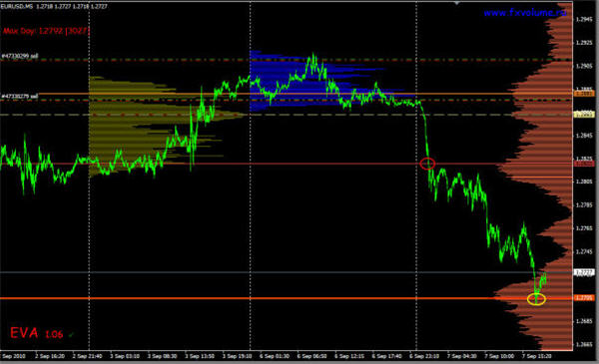Screen dimensions: 599x364
Task: Click the upper #47330299 sell order label
Action: point(20,56)
